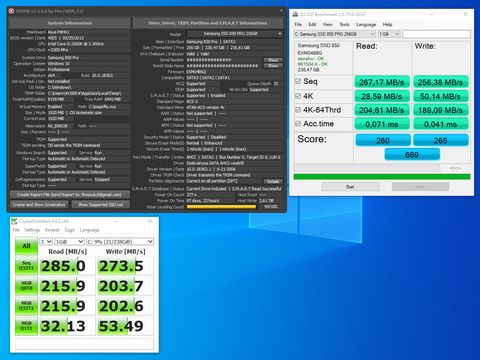This screenshot has width=480, height=360.
Task: Click the access time write value 0,041 ms
Action: coord(441,124)
